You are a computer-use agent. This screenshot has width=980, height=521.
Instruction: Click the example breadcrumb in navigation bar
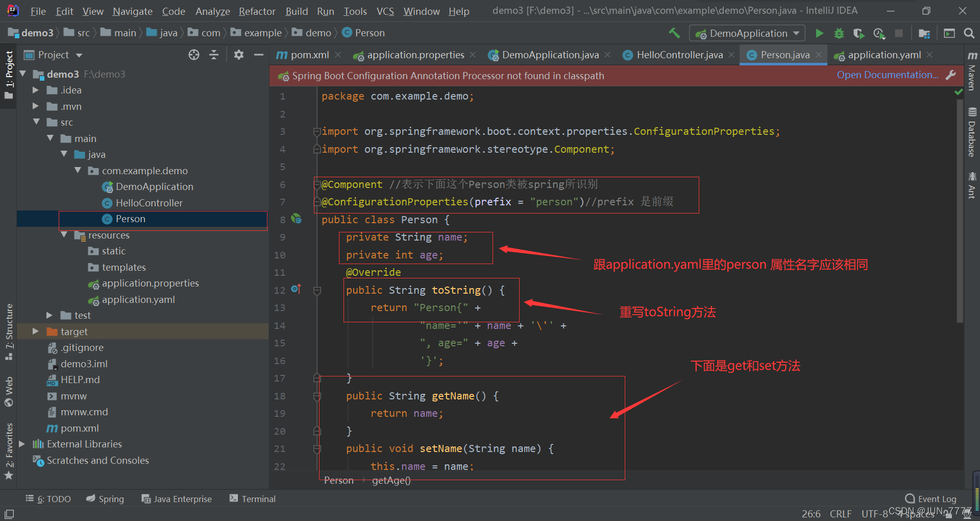coord(262,33)
